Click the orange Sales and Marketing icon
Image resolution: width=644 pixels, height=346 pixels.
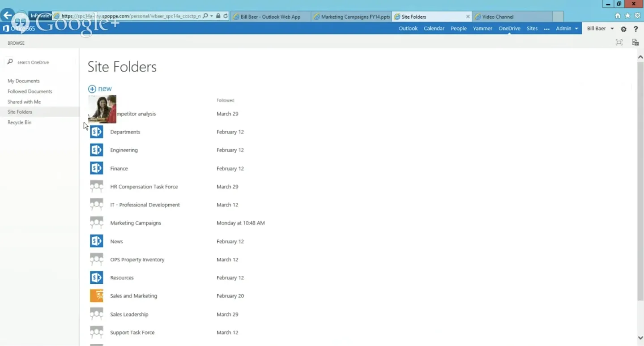tap(97, 296)
